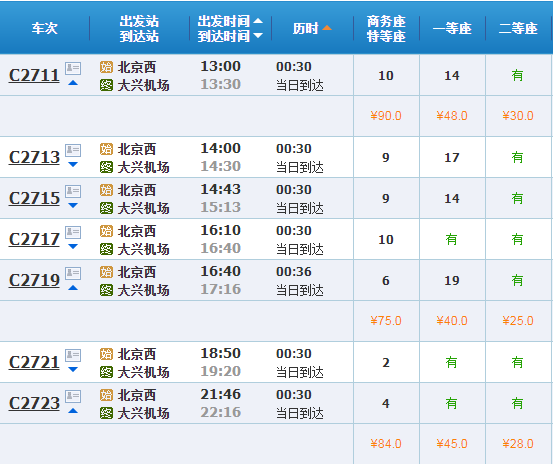Click terminal station icon 终 for C2711
Screen dimensions: 553x465
click(106, 85)
